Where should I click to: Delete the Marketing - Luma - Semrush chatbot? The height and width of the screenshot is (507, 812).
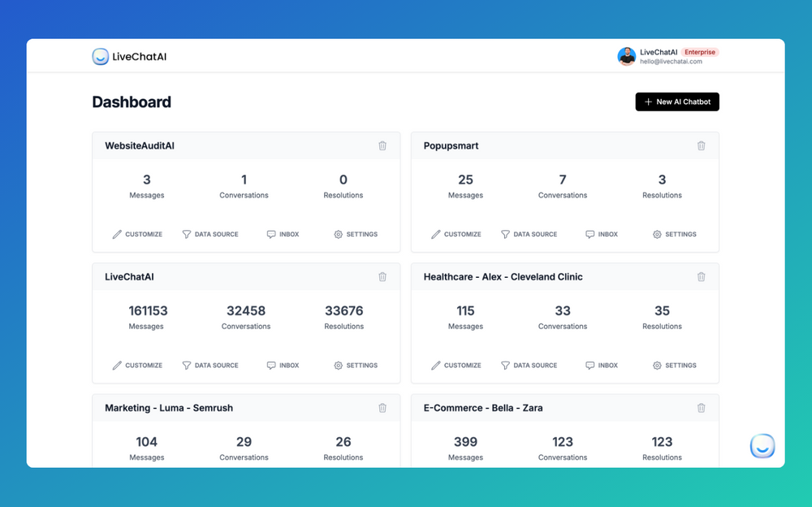[x=382, y=408]
